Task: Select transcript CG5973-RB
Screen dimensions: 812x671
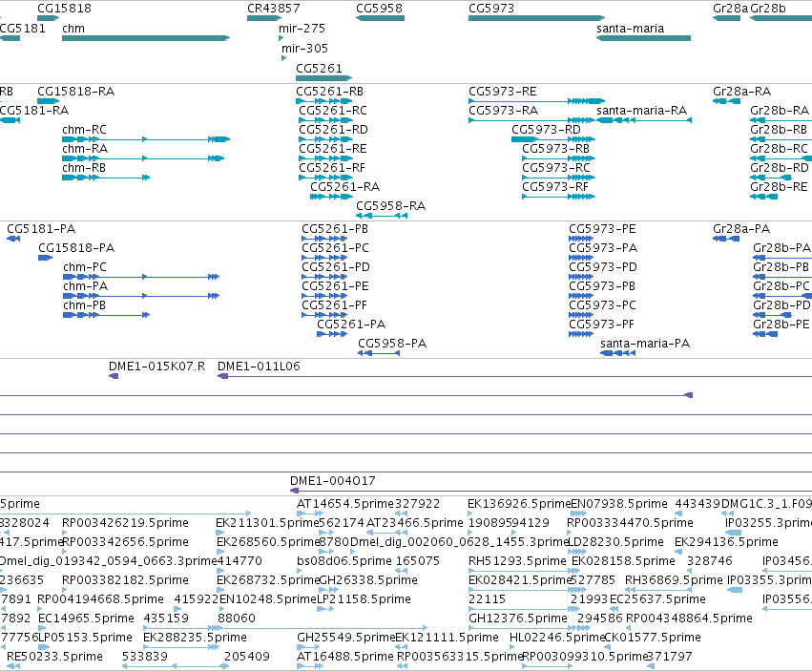Action: point(558,158)
